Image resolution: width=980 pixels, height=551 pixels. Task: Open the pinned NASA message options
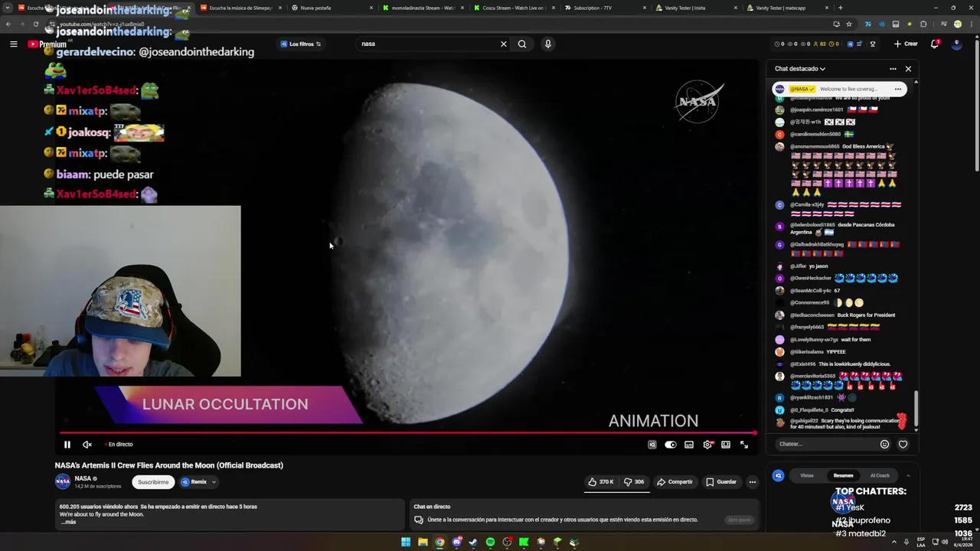[898, 89]
